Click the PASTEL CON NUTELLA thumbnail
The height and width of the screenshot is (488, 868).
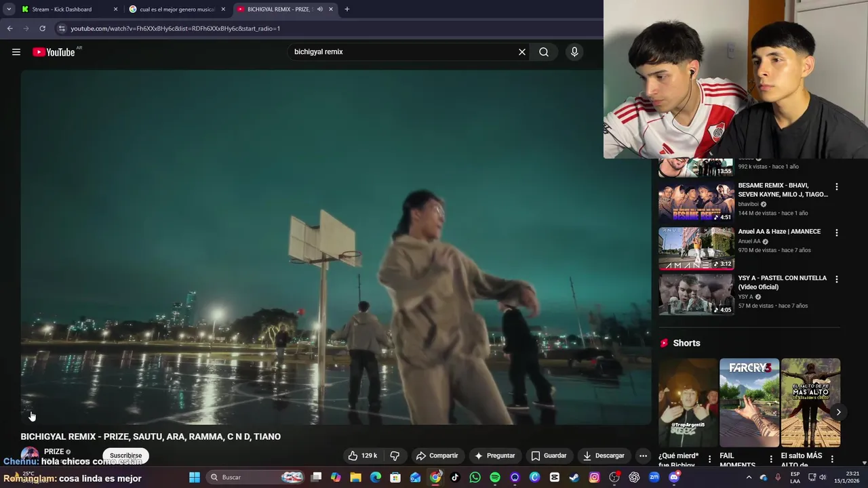pos(696,295)
